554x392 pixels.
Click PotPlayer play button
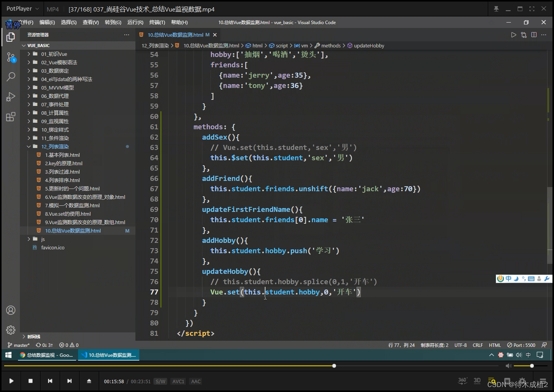pos(11,381)
